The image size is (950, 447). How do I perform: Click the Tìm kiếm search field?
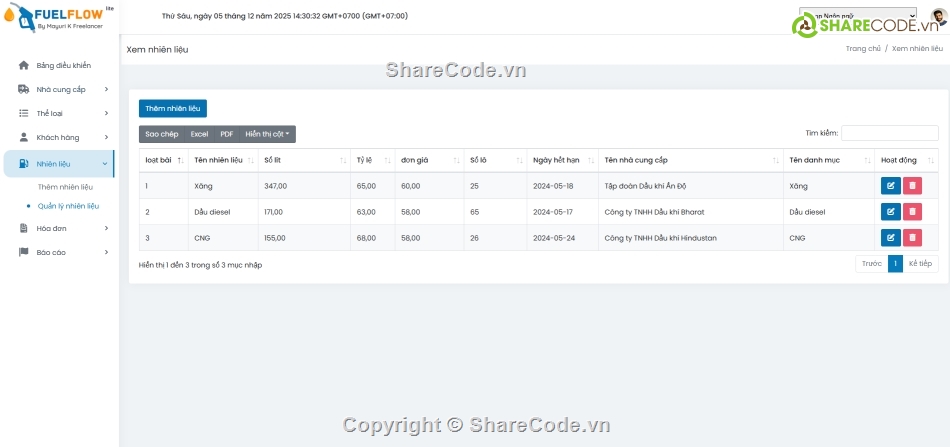tap(889, 133)
